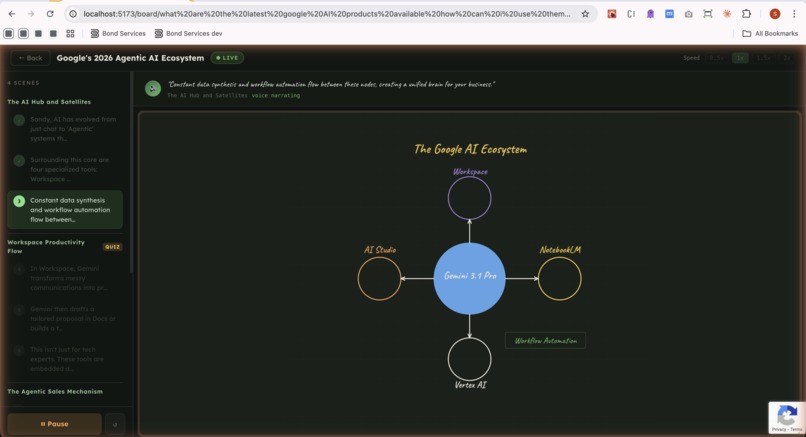Viewport: 806px width, 437px height.
Task: Select step 'Sandy, AI has evolved from'
Action: click(x=66, y=129)
